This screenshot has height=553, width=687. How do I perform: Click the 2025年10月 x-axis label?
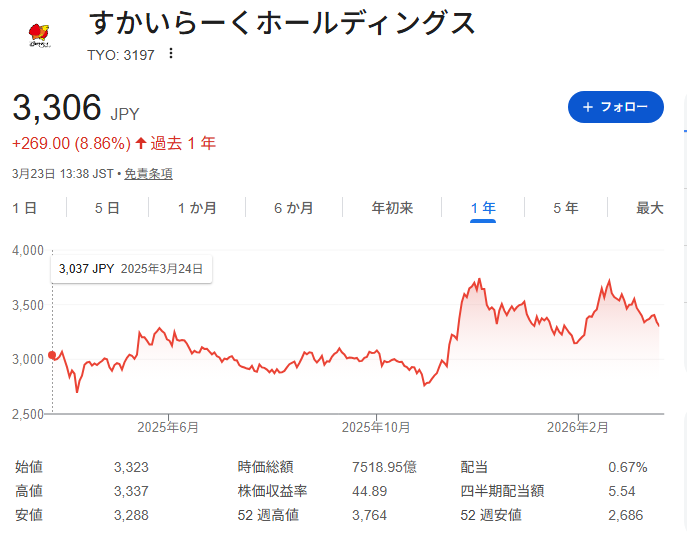click(x=375, y=427)
